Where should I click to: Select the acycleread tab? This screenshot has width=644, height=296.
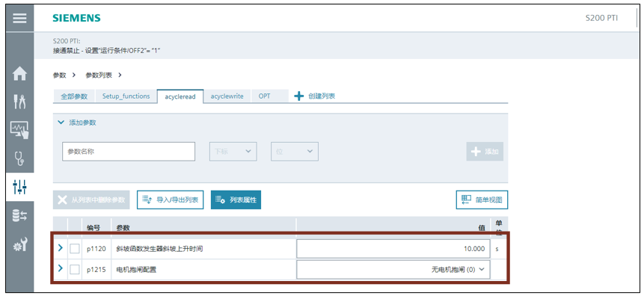point(180,96)
